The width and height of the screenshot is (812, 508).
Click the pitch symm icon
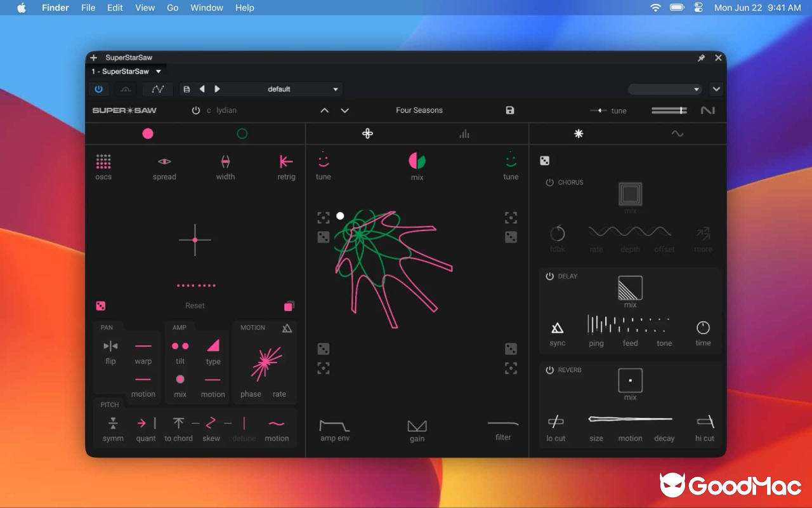point(113,423)
